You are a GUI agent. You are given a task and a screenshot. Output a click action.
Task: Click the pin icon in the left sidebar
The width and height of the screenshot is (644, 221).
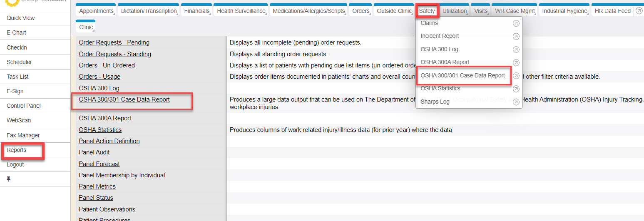pos(9,179)
